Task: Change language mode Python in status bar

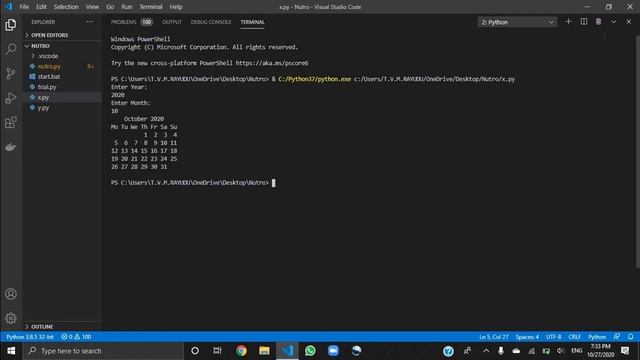Action: coord(597,337)
